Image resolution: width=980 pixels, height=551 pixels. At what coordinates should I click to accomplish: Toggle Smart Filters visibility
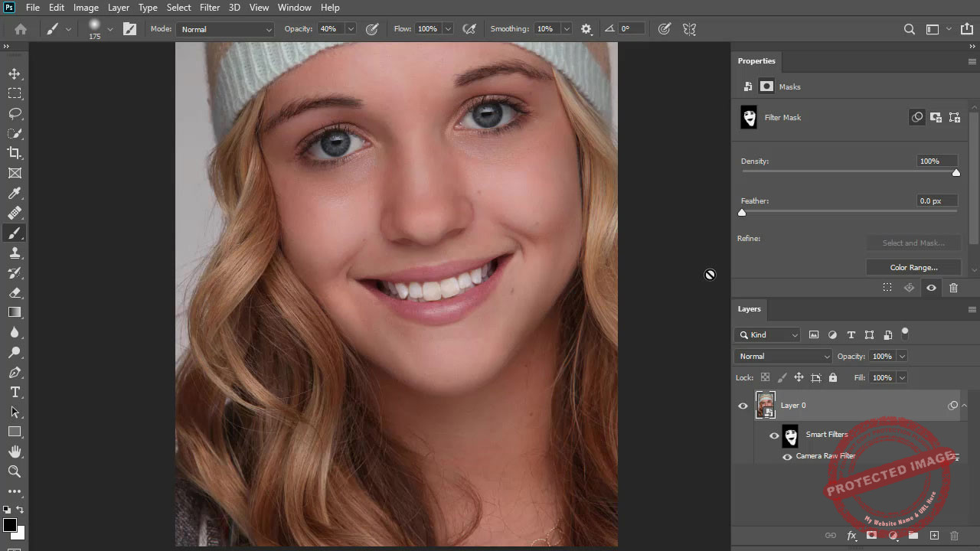click(774, 435)
